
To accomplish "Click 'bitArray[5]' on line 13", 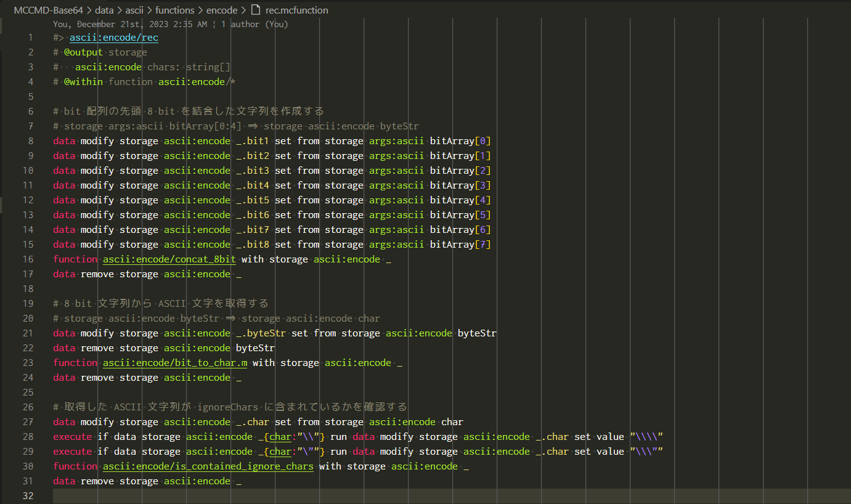I will [460, 215].
